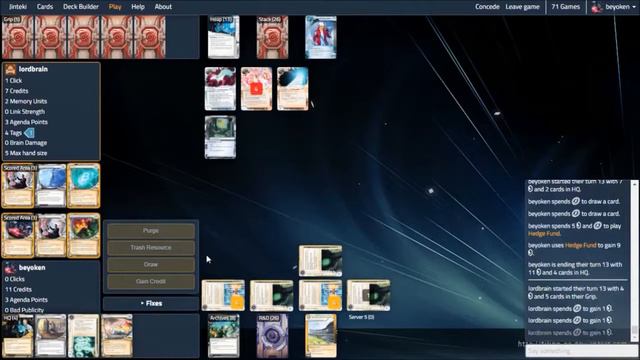This screenshot has height=360, width=640.
Task: Click the outermost ICE stacked above the HQ server
Action: (x=320, y=261)
